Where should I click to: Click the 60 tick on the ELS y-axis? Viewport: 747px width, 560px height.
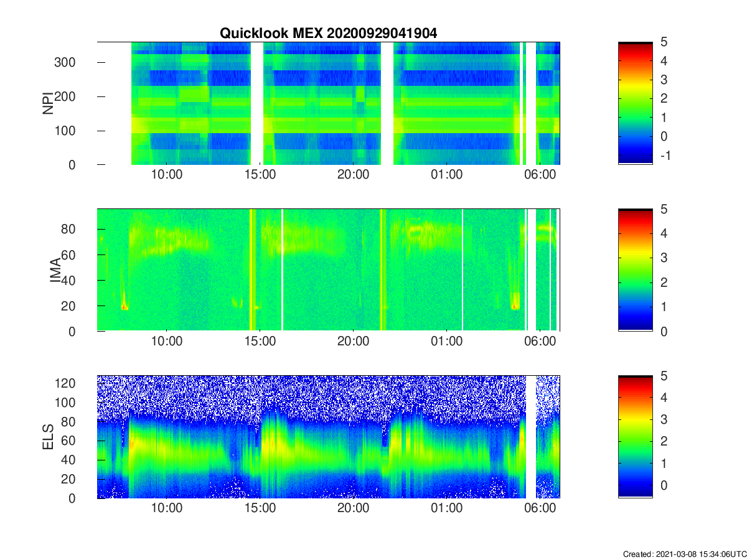(69, 441)
